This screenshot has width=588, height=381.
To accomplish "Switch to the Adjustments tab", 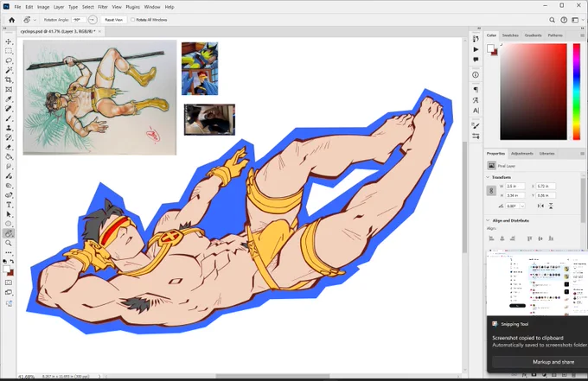I will (x=522, y=154).
